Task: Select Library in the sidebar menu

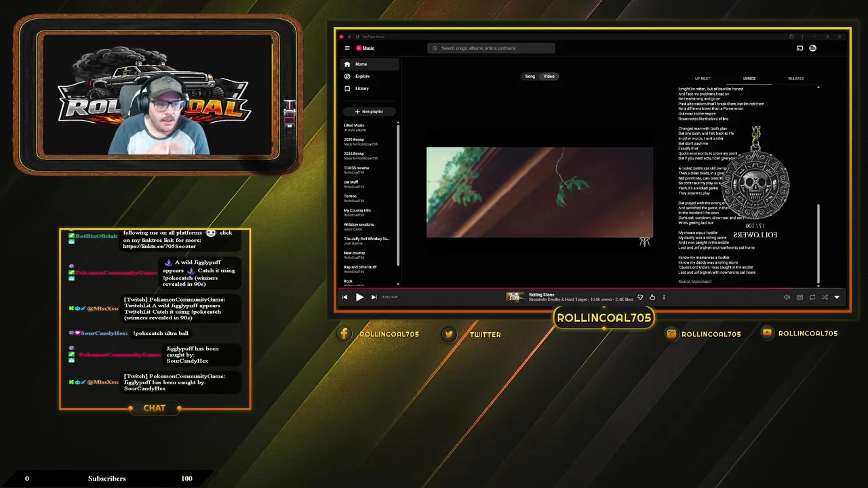Action: coord(370,89)
